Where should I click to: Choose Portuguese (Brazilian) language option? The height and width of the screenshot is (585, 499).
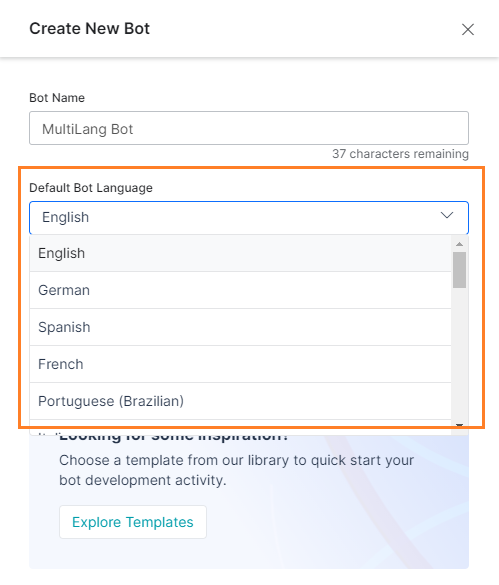(x=240, y=401)
